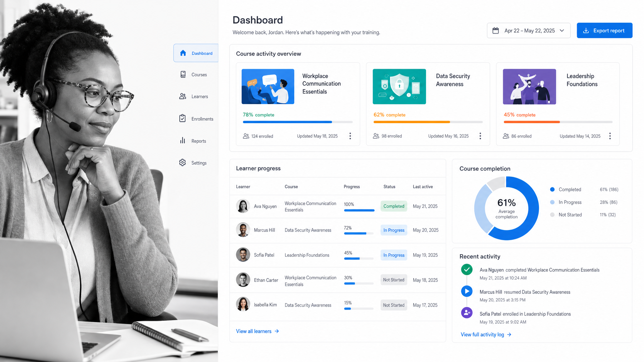This screenshot has width=644, height=362.
Task: Click the enrolled people icon beside 86 enrolled
Action: pos(506,136)
